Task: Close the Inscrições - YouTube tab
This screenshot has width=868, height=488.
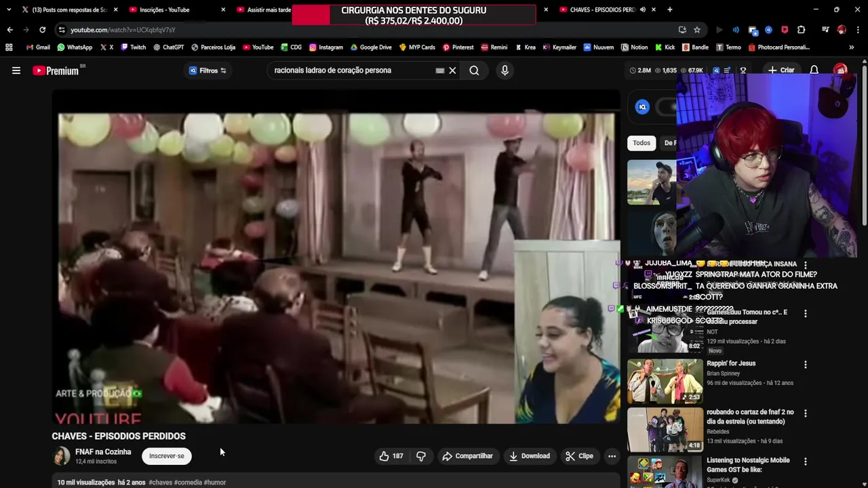Action: click(x=223, y=9)
